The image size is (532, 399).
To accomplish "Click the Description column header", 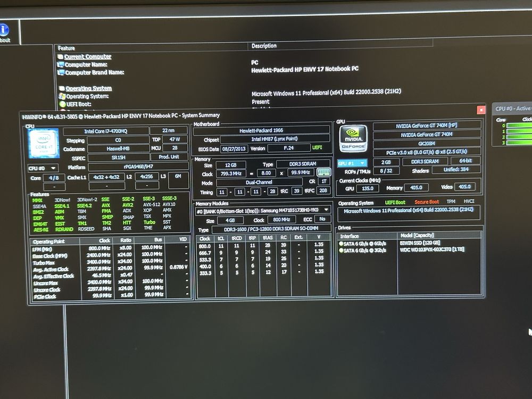I will (x=264, y=46).
